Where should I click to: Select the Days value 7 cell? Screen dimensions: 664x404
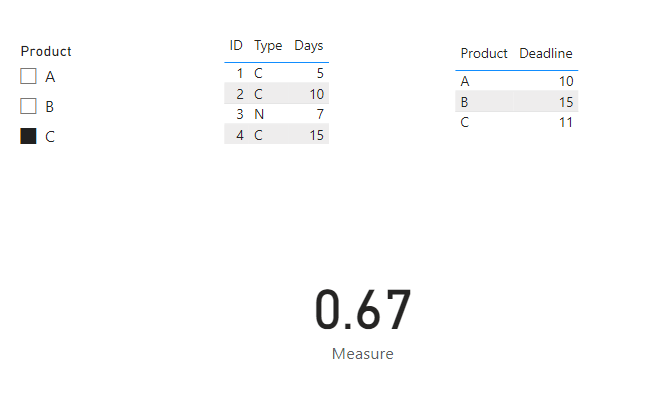pos(320,114)
